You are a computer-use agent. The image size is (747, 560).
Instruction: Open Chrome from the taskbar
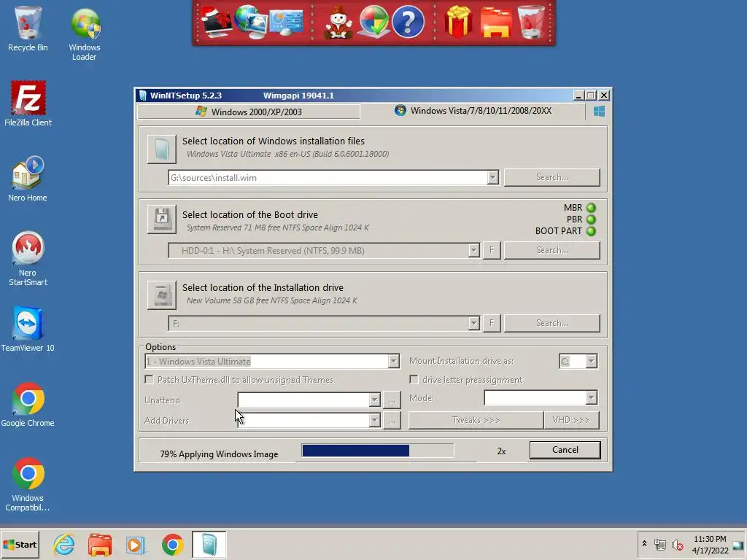[x=172, y=544]
